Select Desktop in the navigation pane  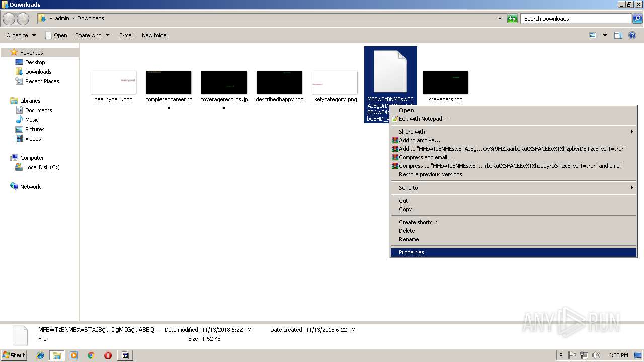click(x=35, y=62)
